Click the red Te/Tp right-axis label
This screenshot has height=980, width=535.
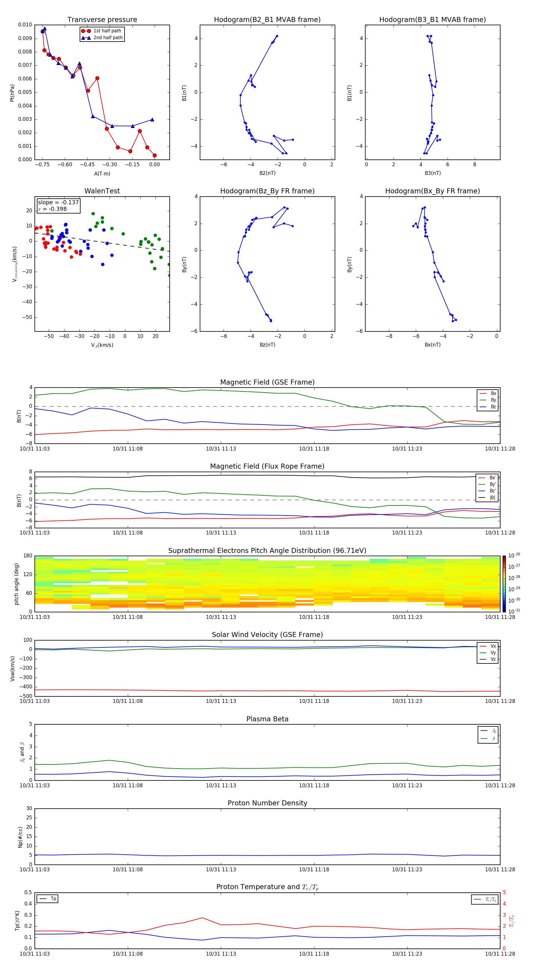(x=512, y=921)
